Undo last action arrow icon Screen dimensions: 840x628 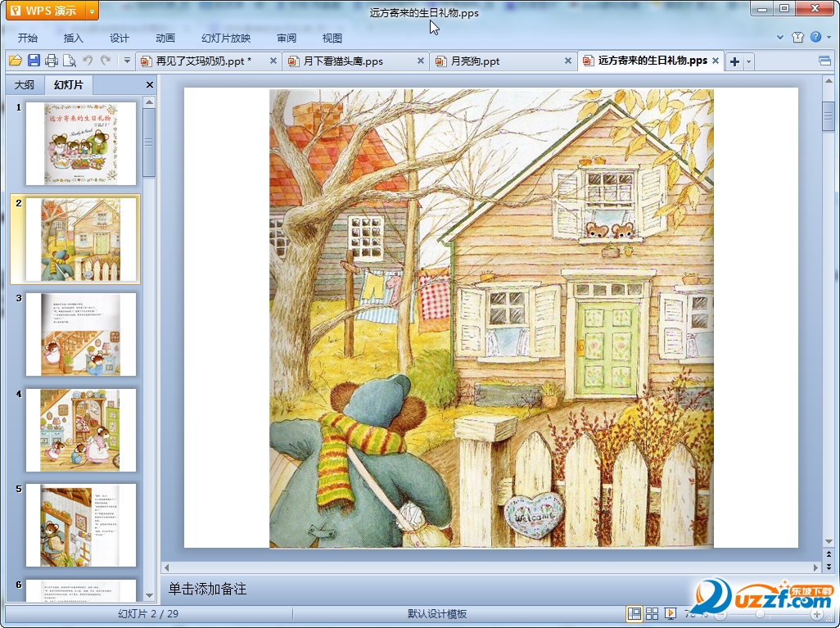click(x=88, y=61)
